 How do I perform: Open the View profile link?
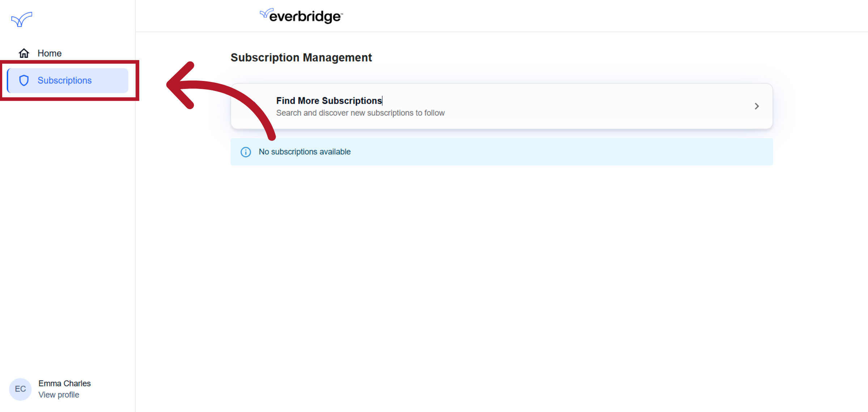59,395
